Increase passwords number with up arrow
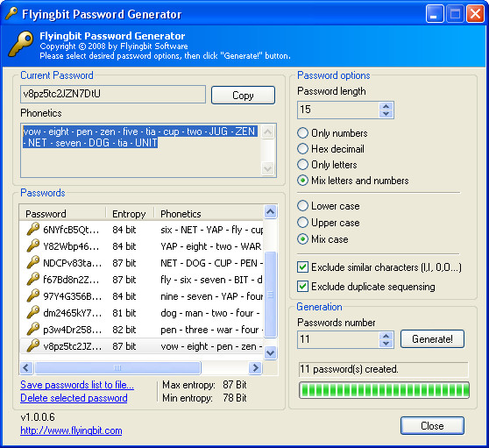 pyautogui.click(x=386, y=336)
